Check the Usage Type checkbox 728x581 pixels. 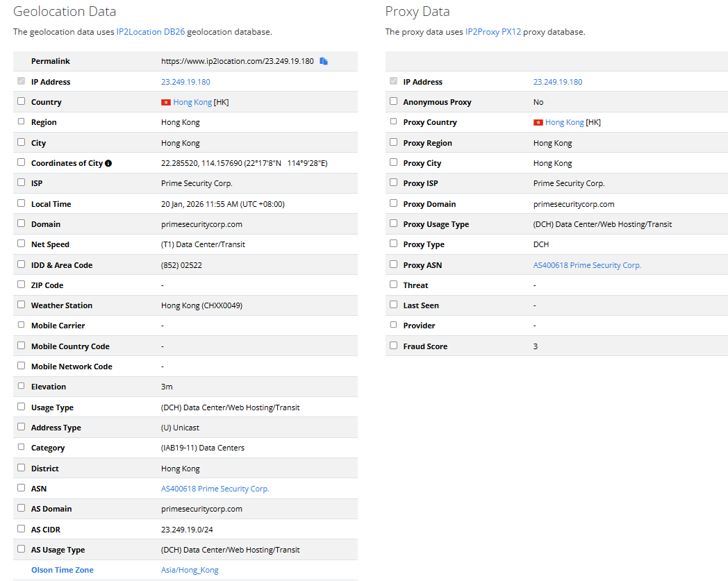click(x=22, y=407)
